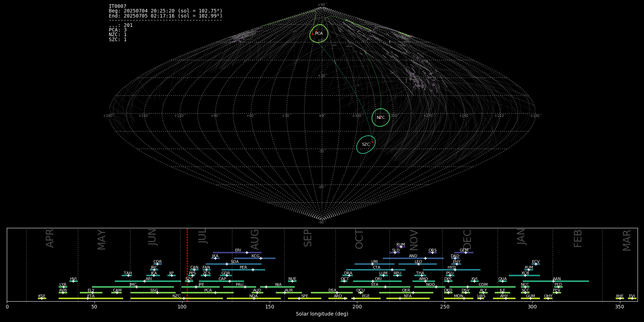
Task: Click the AND shower label in the timeline
Action: coord(413,256)
